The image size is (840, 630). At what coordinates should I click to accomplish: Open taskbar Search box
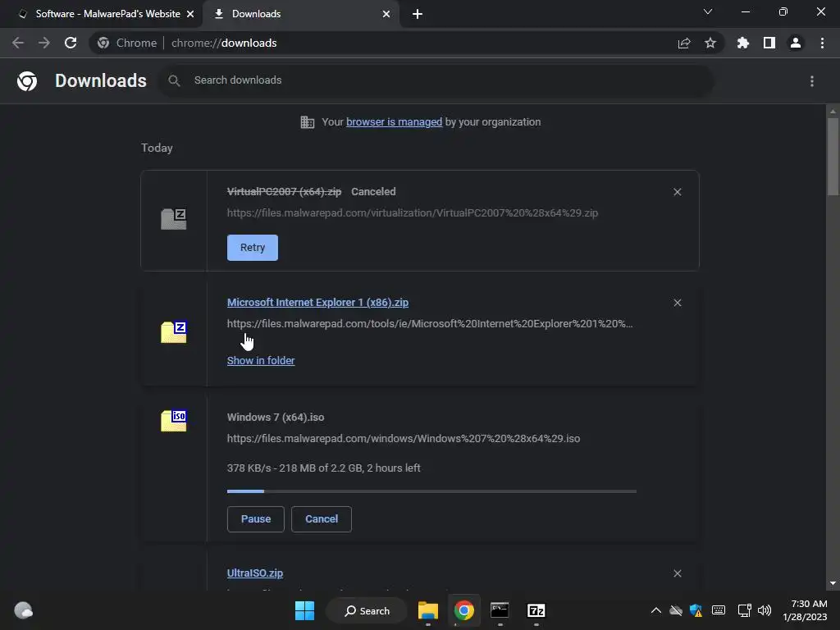367,610
